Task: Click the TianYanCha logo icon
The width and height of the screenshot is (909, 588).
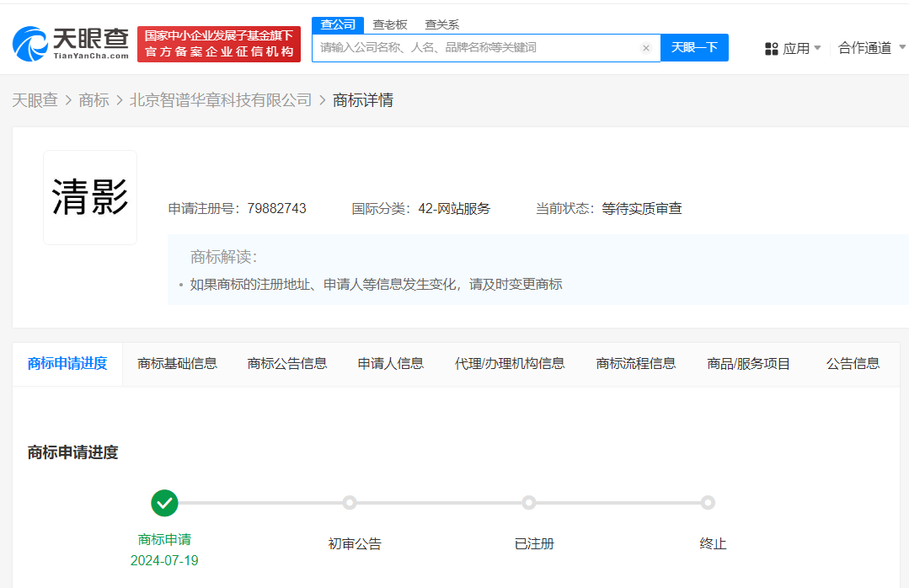Action: point(28,42)
